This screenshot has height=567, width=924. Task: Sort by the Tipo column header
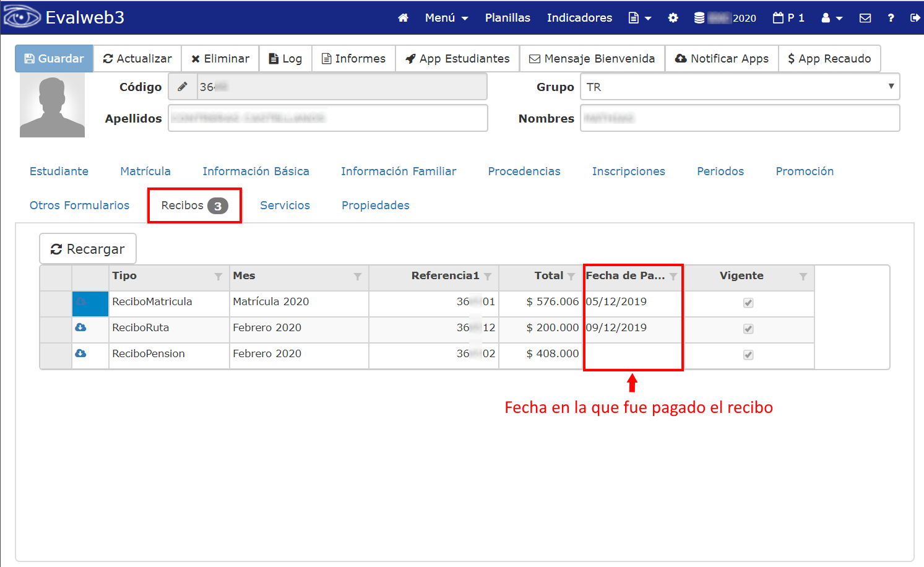pos(124,275)
